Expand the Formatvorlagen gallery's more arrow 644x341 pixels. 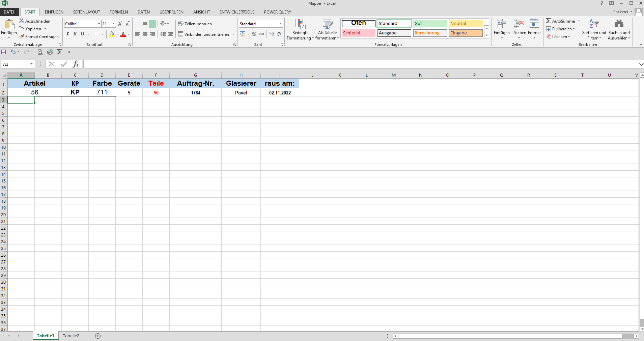pos(487,35)
